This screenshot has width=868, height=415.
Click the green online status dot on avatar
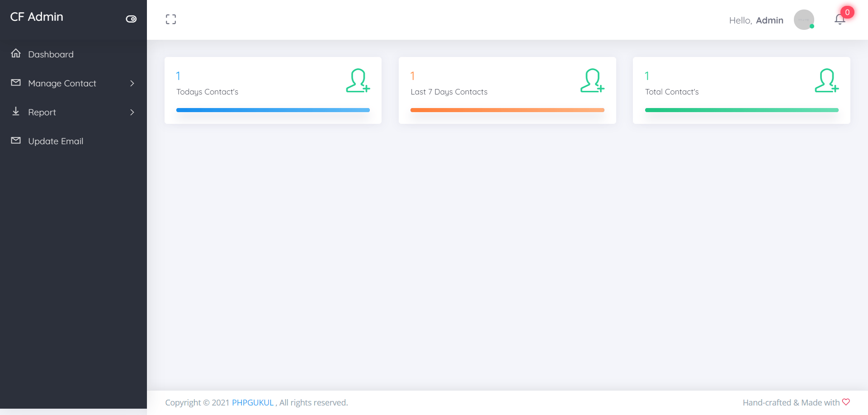point(812,26)
